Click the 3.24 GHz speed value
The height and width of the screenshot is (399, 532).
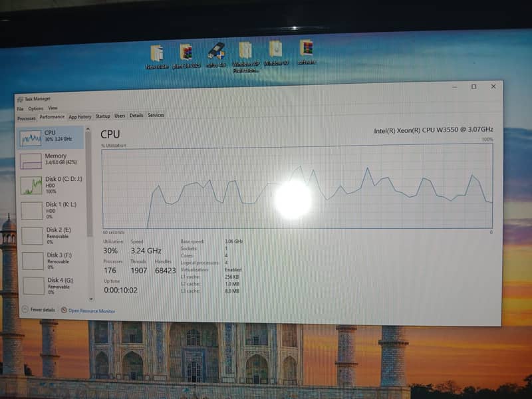click(x=146, y=251)
